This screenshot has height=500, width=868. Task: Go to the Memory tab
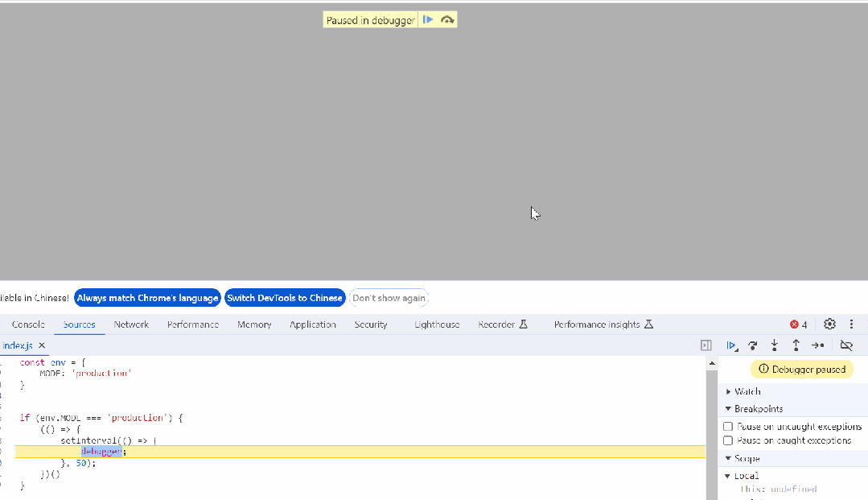[254, 324]
